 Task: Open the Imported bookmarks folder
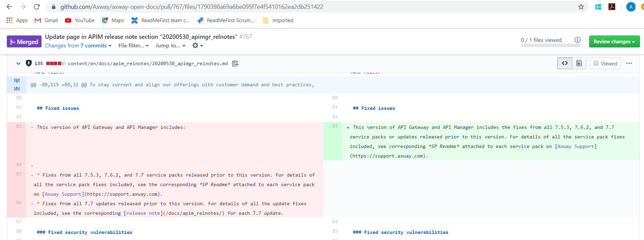pos(278,20)
